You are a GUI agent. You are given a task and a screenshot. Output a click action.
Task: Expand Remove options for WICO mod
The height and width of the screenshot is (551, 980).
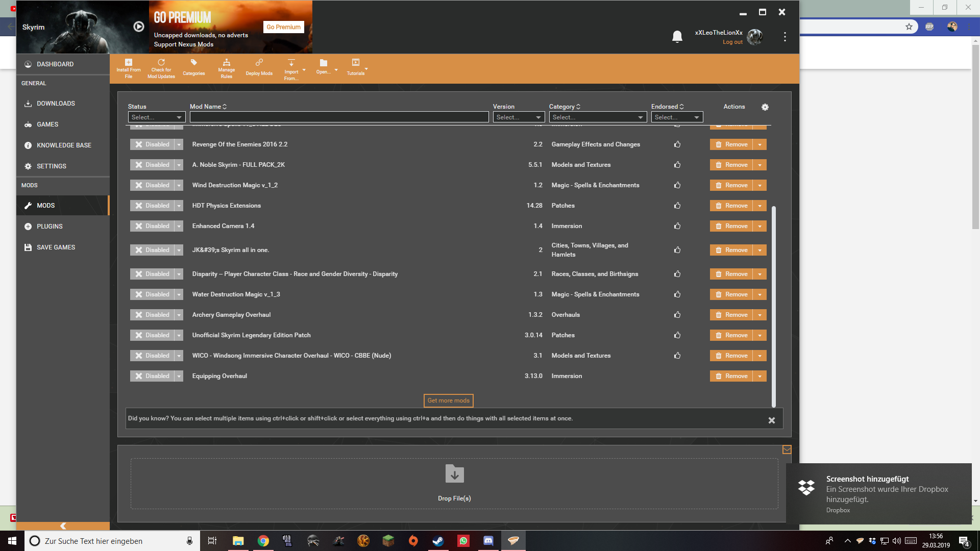pos(759,356)
